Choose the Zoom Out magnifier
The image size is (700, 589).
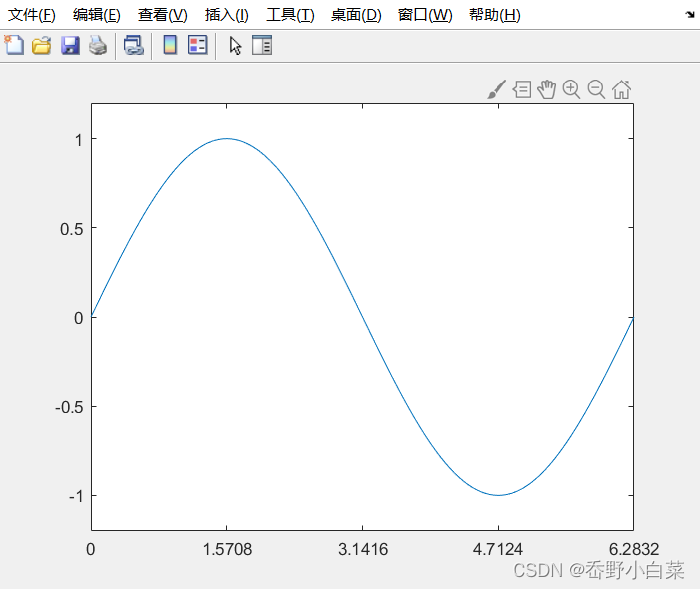[596, 90]
